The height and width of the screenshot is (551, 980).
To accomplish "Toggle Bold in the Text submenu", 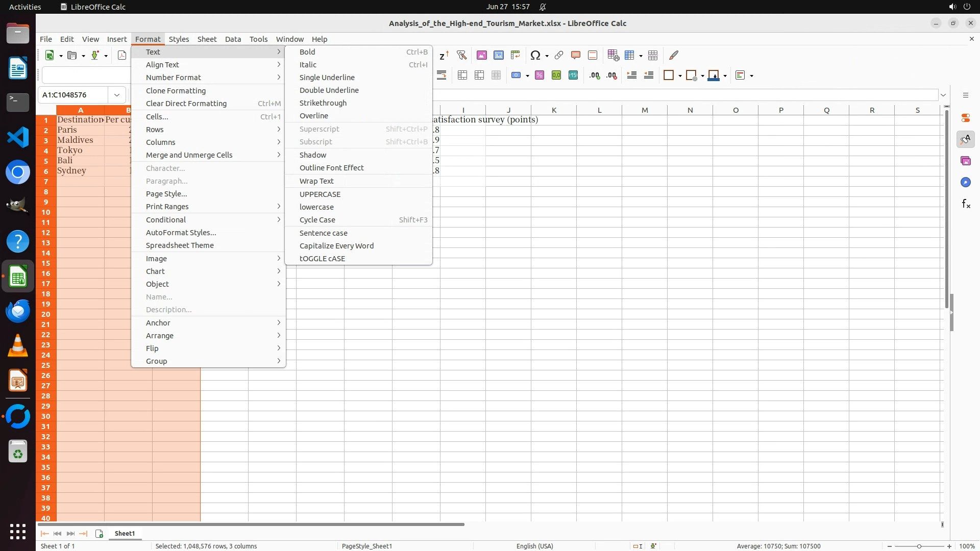I will 307,52.
